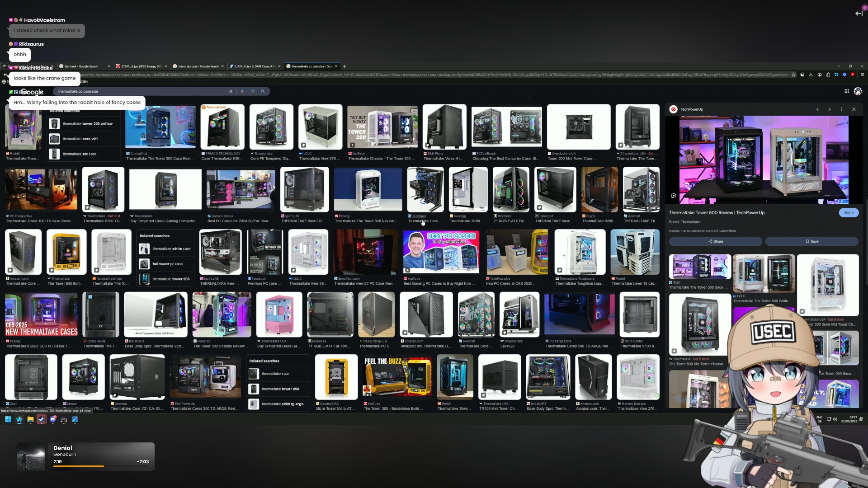Image resolution: width=868 pixels, height=488 pixels.
Task: Open the browser downloads icon
Action: click(x=811, y=75)
